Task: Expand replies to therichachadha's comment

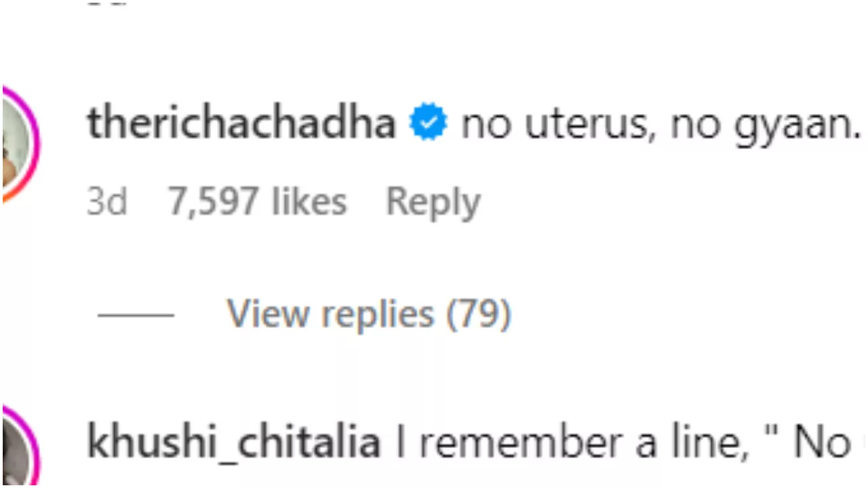Action: 368,312
